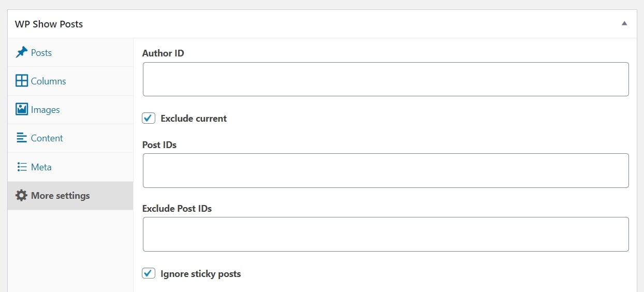Viewport: 644px width, 292px height.
Task: Go to the Images tab
Action: point(45,110)
